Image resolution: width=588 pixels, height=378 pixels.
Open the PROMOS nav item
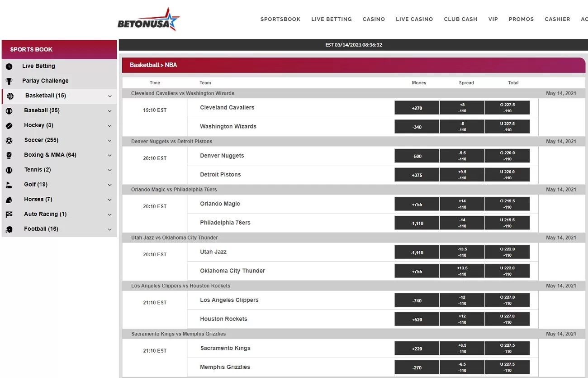coord(521,19)
